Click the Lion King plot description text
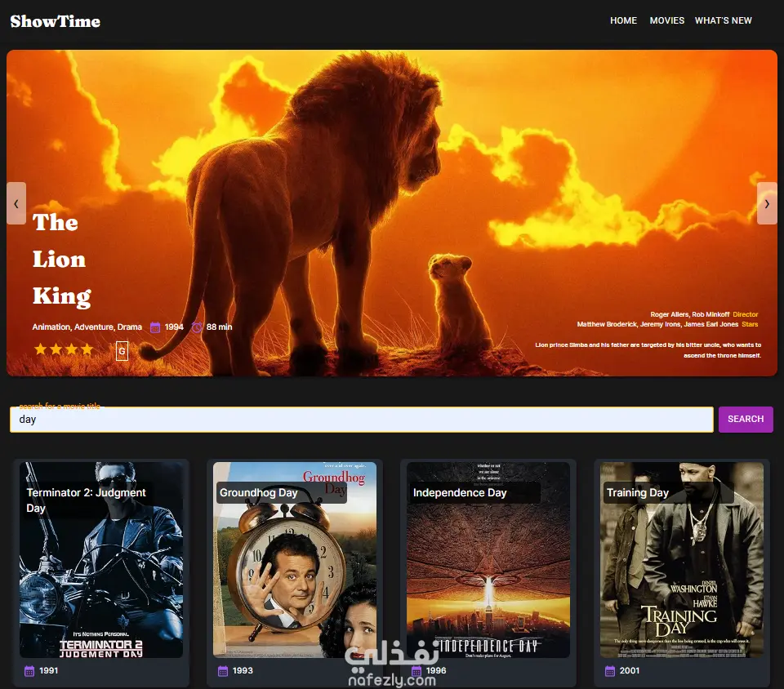Screen dimensions: 784x689 [648, 349]
